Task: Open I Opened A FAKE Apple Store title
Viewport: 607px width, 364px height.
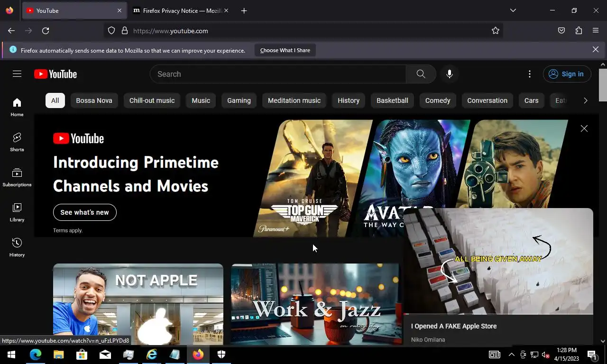Action: click(454, 326)
